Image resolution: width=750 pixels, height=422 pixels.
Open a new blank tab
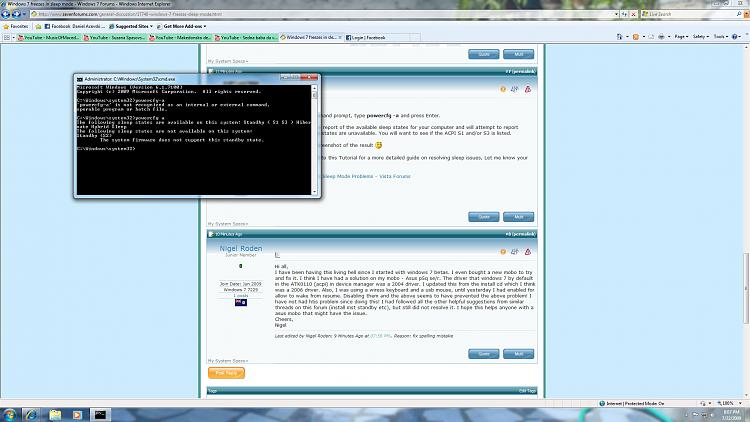click(415, 37)
